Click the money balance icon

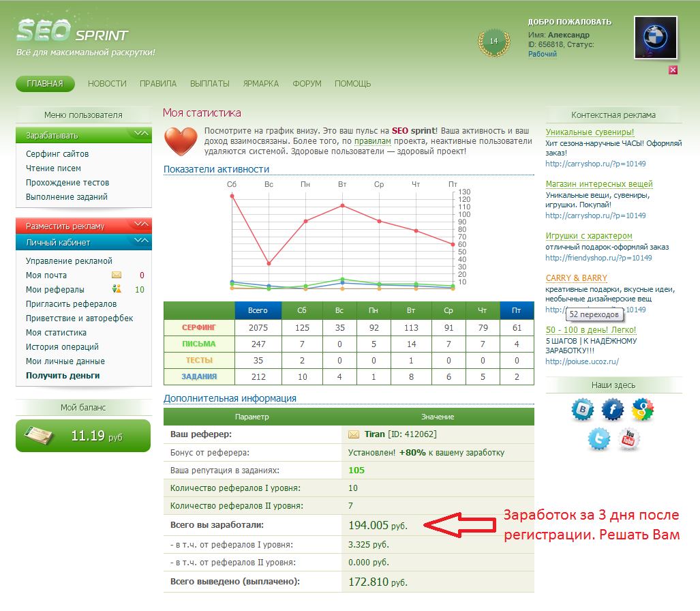(39, 436)
